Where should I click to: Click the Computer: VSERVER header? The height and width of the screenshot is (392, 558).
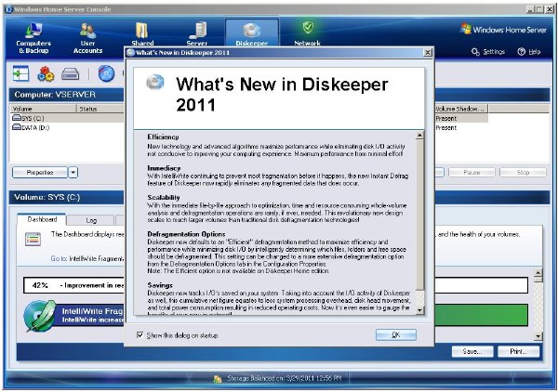[x=55, y=95]
